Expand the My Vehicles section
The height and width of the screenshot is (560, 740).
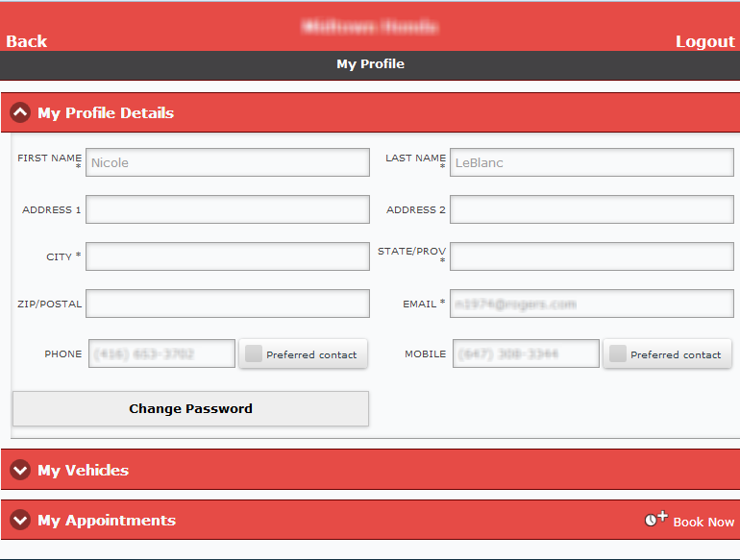pyautogui.click(x=20, y=470)
